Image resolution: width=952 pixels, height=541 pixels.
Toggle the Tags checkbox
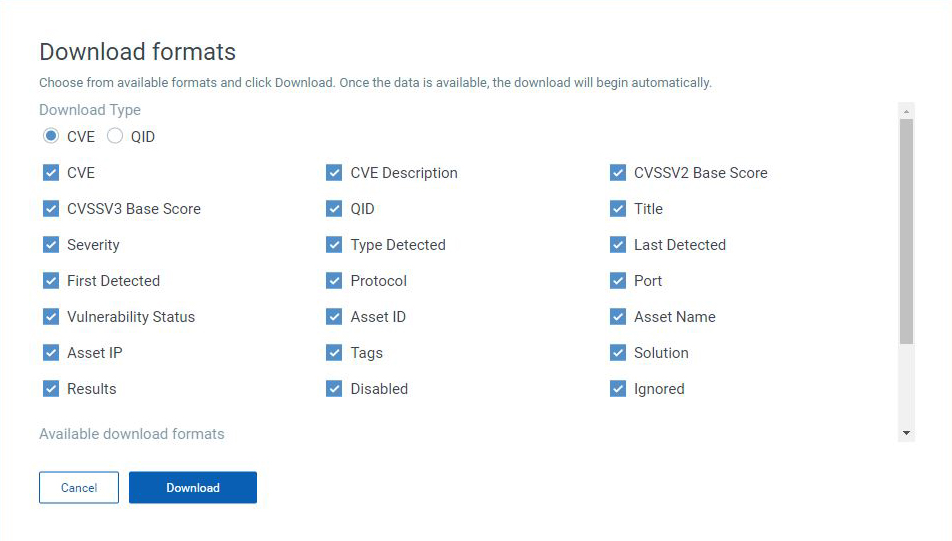[334, 353]
